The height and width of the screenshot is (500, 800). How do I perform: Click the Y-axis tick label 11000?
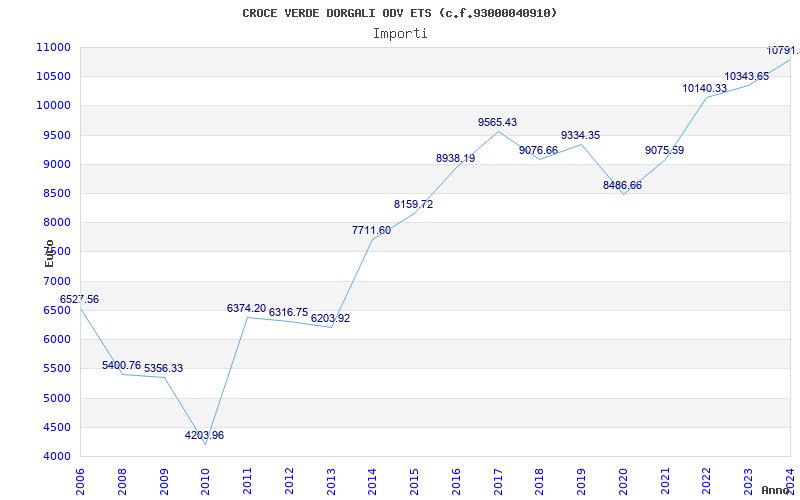53,47
